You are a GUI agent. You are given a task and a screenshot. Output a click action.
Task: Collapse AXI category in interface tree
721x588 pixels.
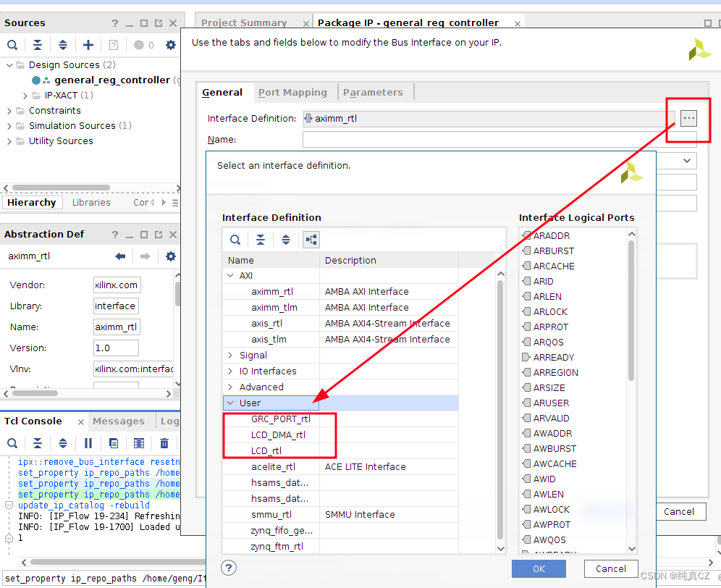[230, 276]
